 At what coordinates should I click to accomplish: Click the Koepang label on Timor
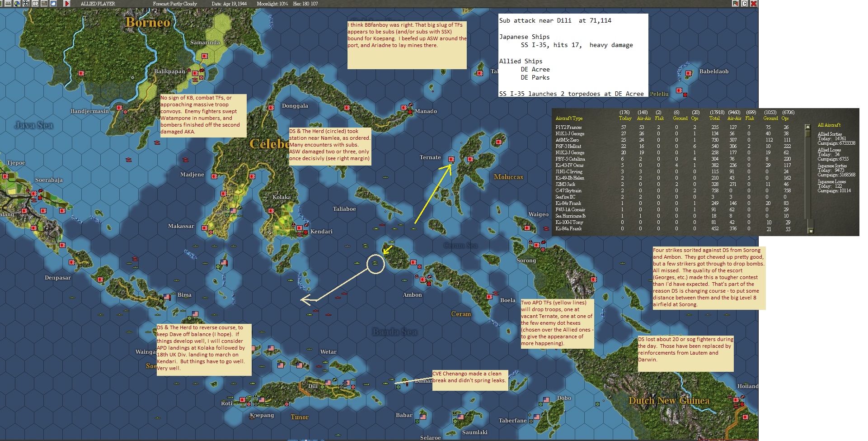[x=262, y=415]
